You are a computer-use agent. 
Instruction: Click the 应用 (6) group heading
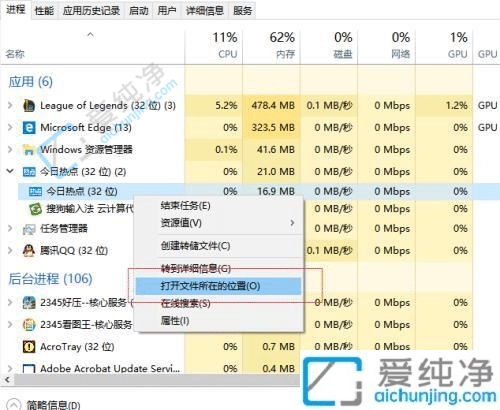coord(30,82)
